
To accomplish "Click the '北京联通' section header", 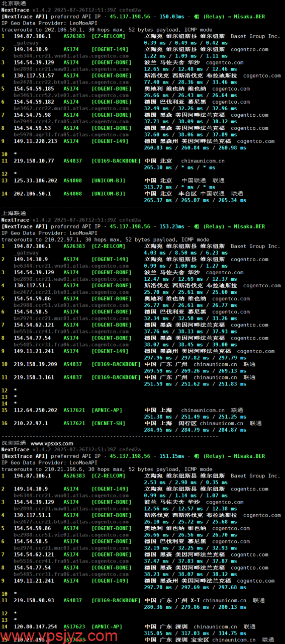I will (x=14, y=3).
